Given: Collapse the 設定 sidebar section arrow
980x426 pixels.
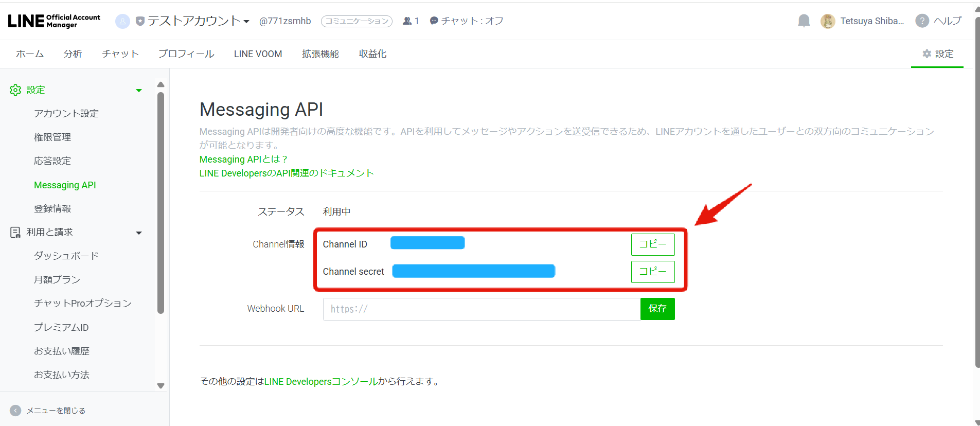Looking at the screenshot, I should pos(139,91).
